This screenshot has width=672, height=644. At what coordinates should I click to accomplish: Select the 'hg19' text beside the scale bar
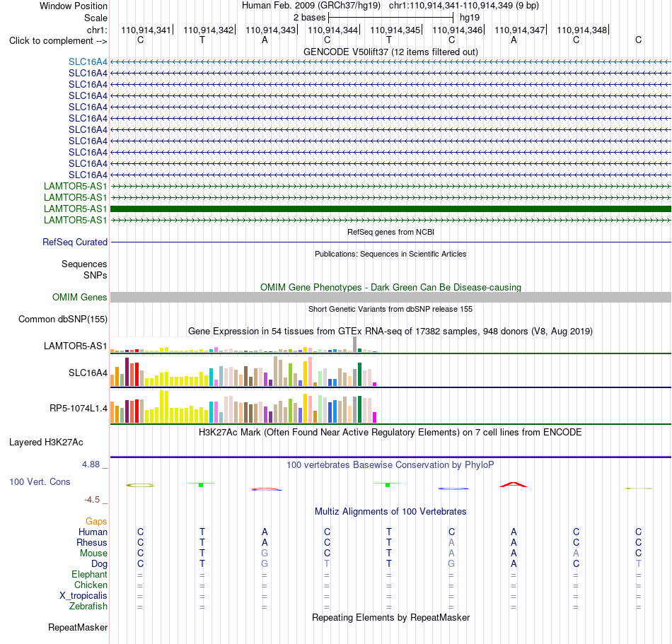tap(470, 18)
